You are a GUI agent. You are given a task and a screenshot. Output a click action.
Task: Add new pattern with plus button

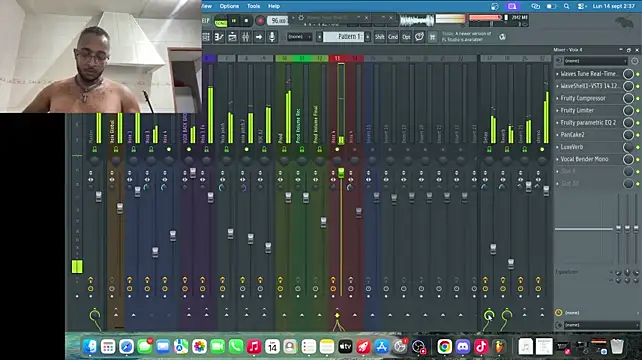point(368,37)
